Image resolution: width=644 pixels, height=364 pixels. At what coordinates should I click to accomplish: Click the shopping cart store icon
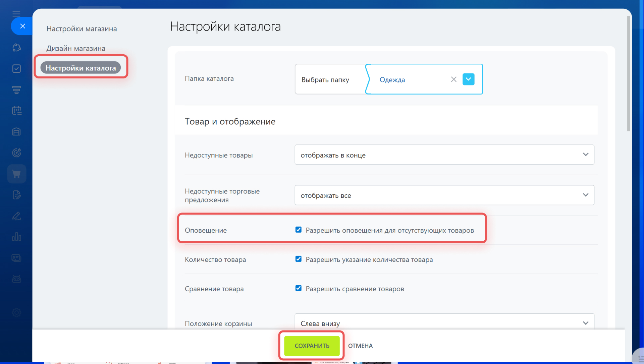pos(16,174)
